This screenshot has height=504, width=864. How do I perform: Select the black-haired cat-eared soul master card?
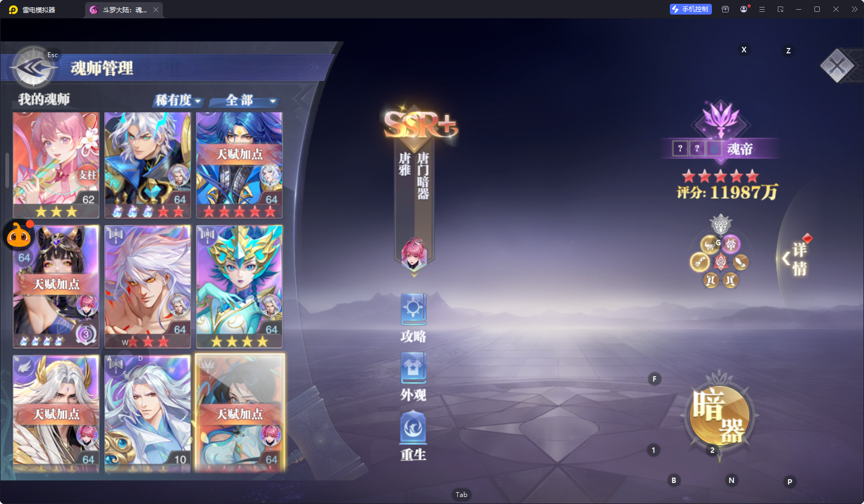click(56, 286)
